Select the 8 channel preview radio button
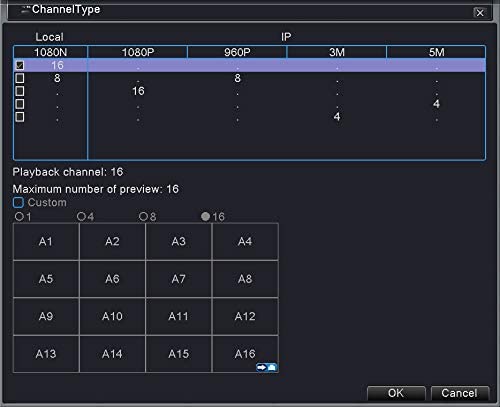The height and width of the screenshot is (407, 500). coord(143,217)
